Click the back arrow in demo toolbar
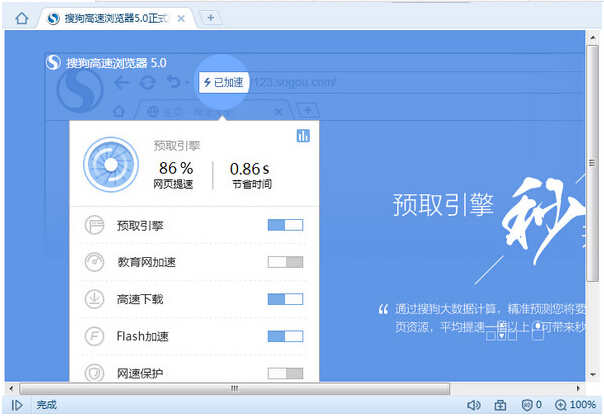The height and width of the screenshot is (418, 604). (x=122, y=82)
